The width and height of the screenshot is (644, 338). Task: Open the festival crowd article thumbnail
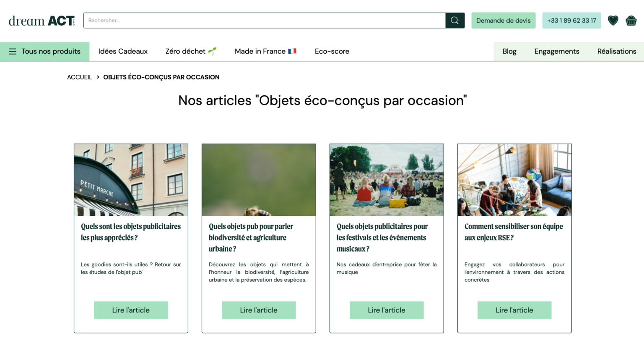pyautogui.click(x=387, y=180)
